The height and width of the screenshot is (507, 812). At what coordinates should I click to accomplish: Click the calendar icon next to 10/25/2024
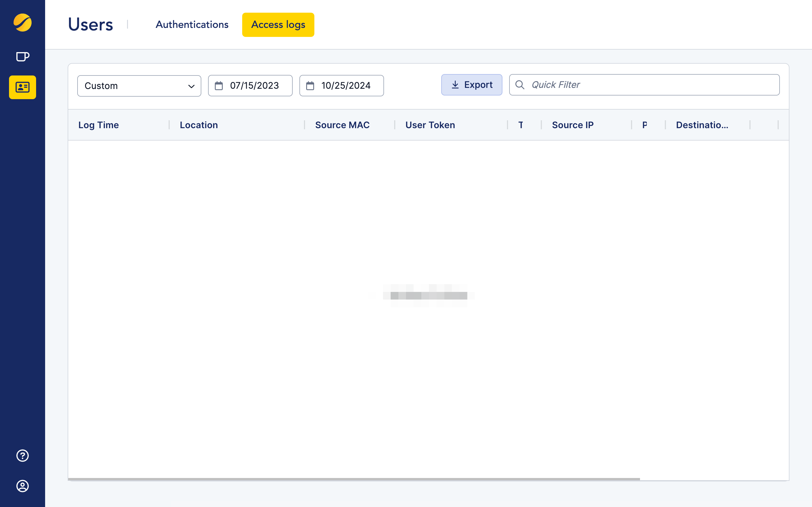tap(311, 86)
